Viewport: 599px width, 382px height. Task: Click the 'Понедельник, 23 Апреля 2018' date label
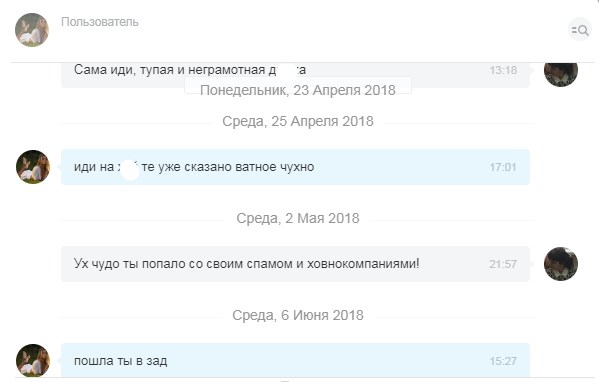click(x=298, y=90)
